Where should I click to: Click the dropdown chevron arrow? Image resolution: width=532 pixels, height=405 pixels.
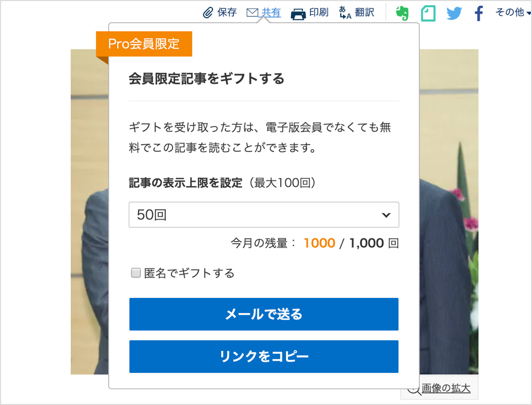point(386,215)
